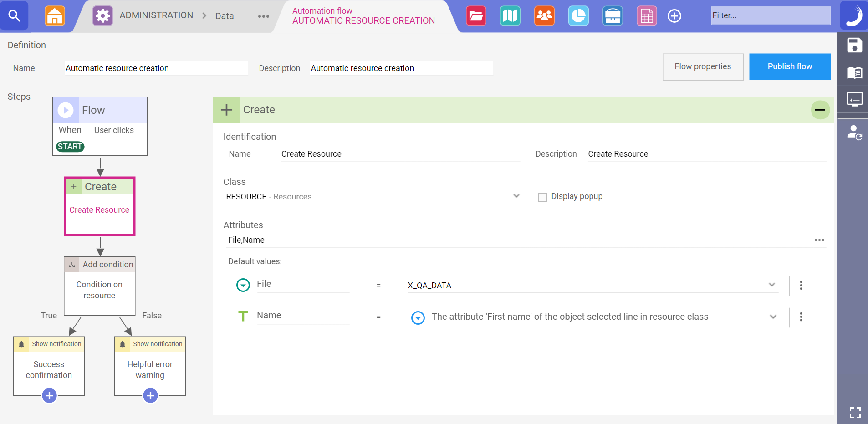Click Data in the breadcrumb
Image resolution: width=868 pixels, height=424 pixels.
click(225, 16)
